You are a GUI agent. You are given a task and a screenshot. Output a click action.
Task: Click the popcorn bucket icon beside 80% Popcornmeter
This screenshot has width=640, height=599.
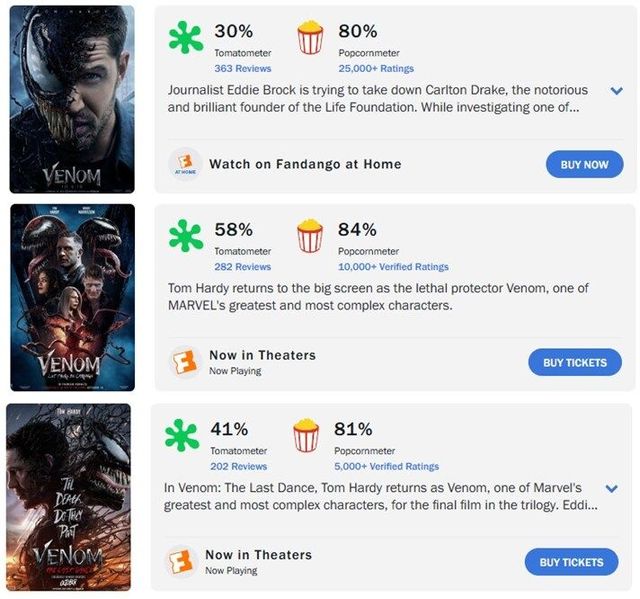(x=311, y=39)
